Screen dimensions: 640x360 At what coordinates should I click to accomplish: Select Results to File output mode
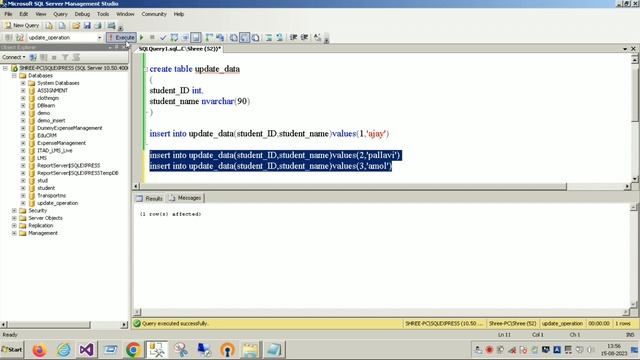[x=256, y=38]
